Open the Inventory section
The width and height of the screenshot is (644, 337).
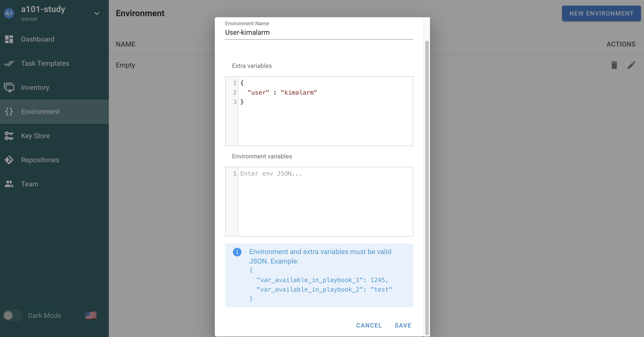coord(54,87)
